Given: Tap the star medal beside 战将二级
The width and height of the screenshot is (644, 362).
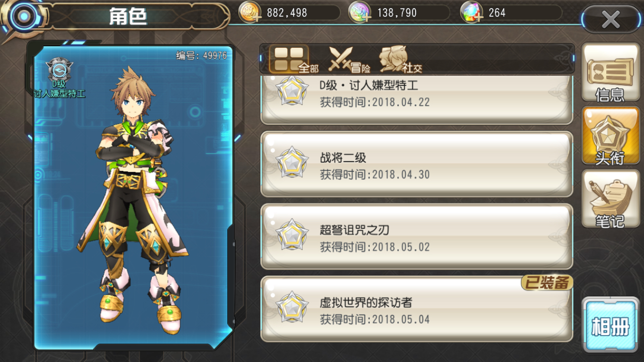Looking at the screenshot, I should click(292, 162).
